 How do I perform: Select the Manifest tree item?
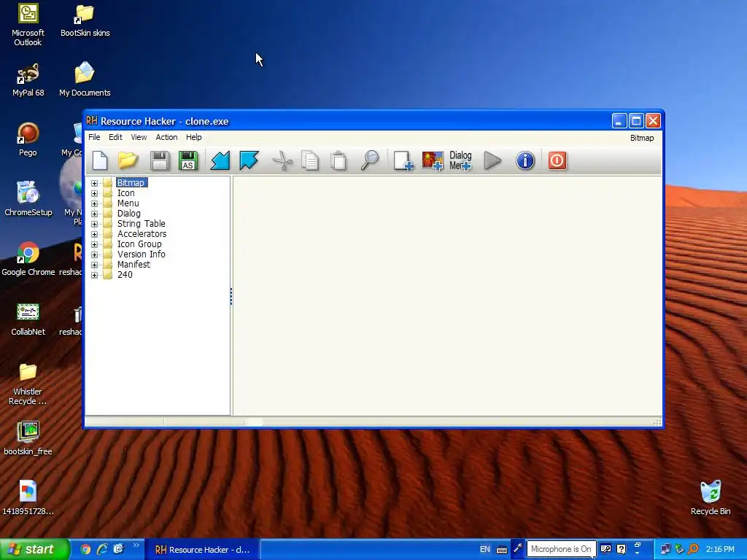(133, 265)
